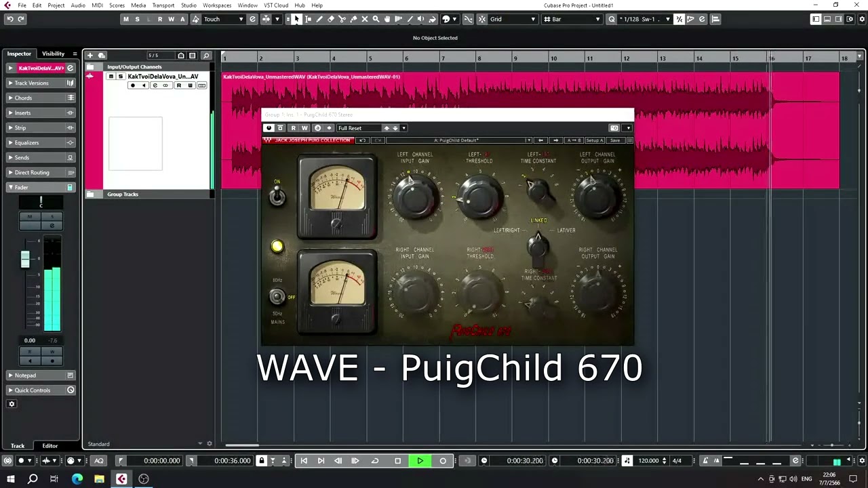Solo the KakTvoiDelaVova track

pyautogui.click(x=121, y=77)
